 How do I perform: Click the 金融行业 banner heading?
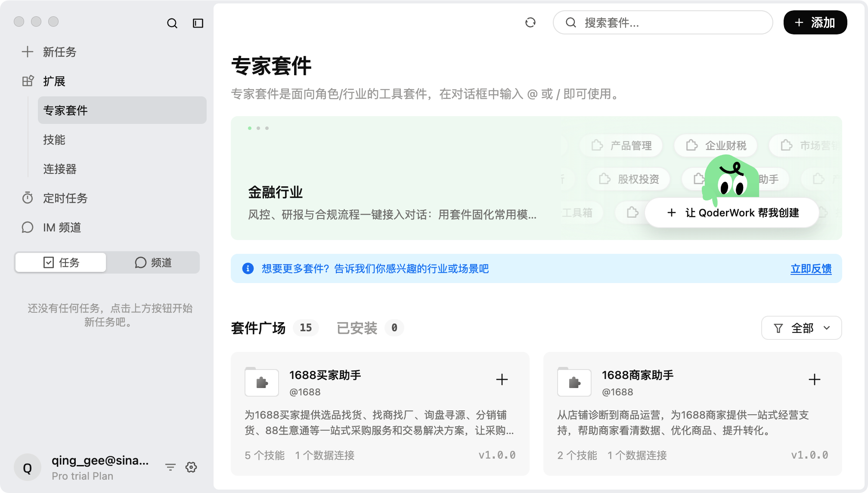[x=276, y=192]
